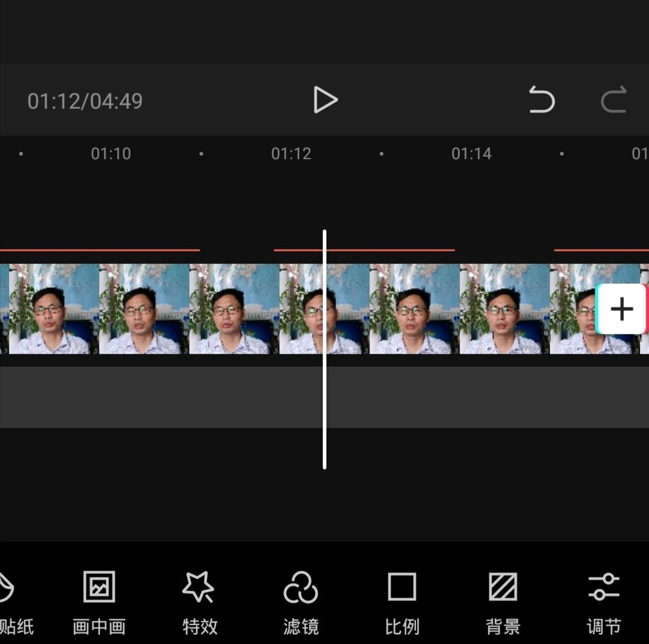
Task: Click the 01:12/04:49 time display
Action: [x=86, y=100]
